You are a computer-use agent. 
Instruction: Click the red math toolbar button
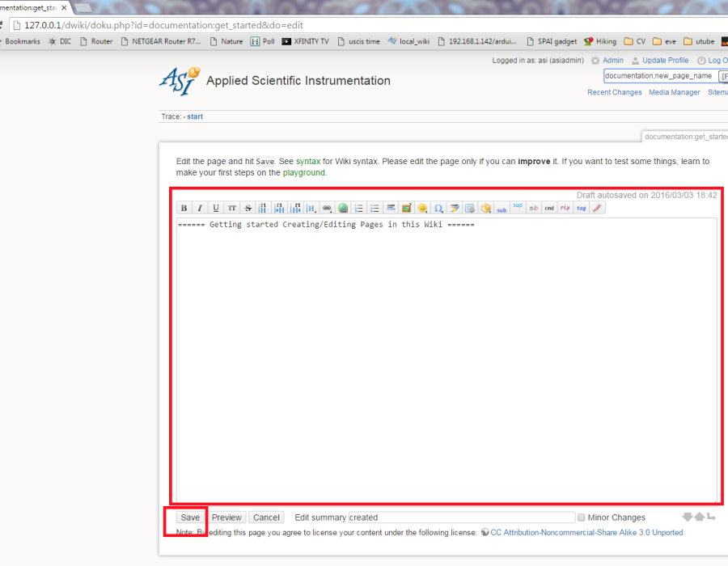pyautogui.click(x=597, y=209)
